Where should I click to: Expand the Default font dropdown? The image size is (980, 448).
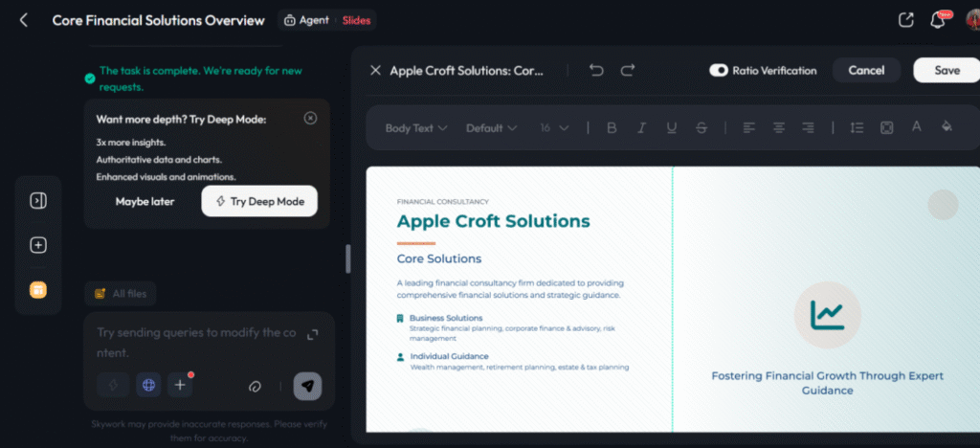coord(491,128)
